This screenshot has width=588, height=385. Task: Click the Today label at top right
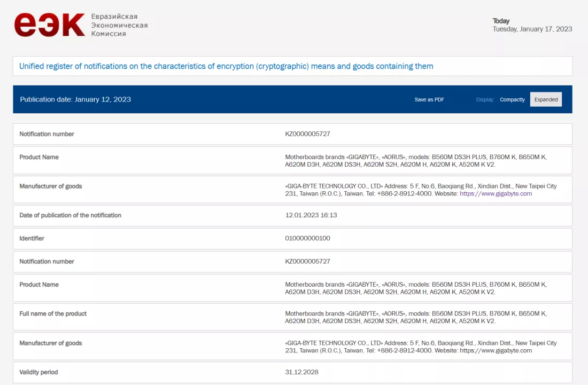click(x=501, y=21)
